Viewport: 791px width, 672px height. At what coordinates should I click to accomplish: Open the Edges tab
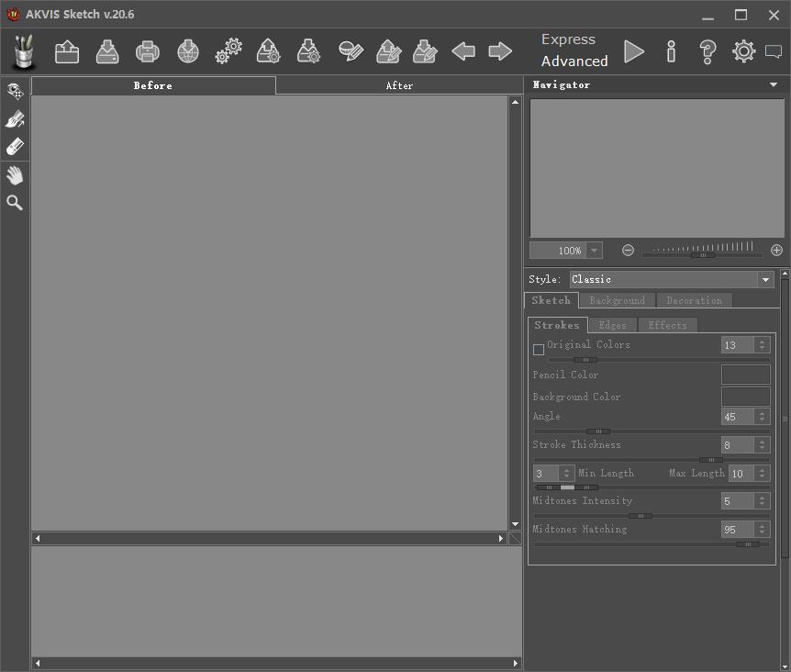pos(612,325)
